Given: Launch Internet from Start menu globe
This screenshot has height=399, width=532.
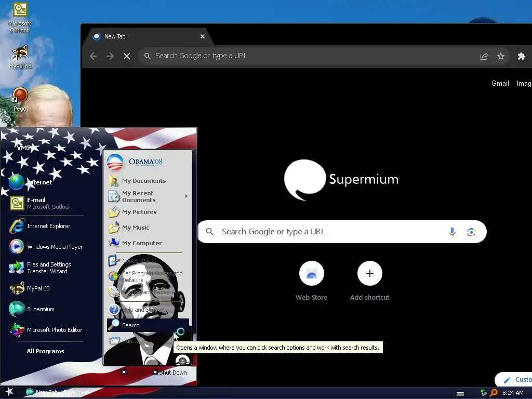Looking at the screenshot, I should coord(31,182).
